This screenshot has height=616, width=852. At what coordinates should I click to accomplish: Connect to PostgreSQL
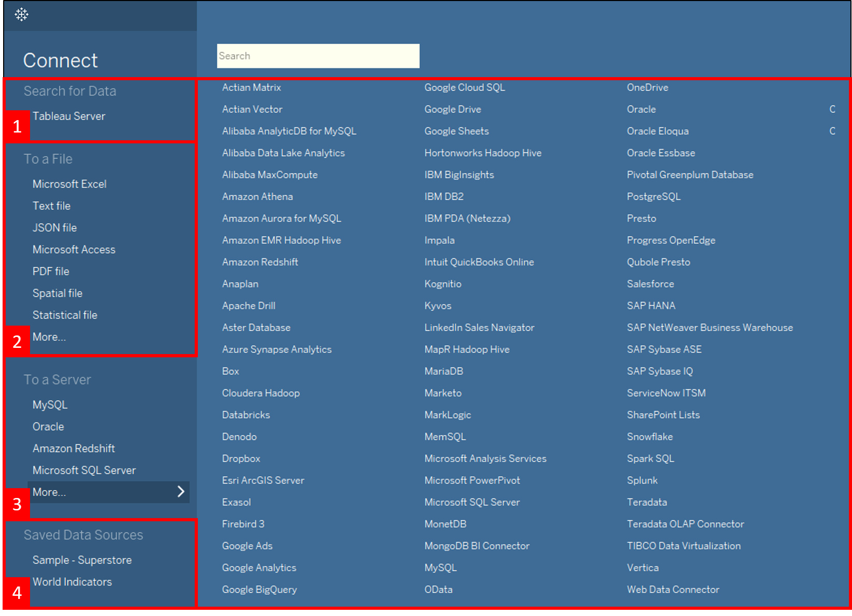pos(653,197)
